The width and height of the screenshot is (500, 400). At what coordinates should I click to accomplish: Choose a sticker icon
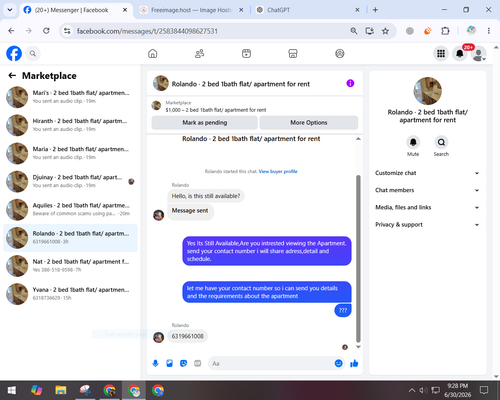(x=183, y=363)
